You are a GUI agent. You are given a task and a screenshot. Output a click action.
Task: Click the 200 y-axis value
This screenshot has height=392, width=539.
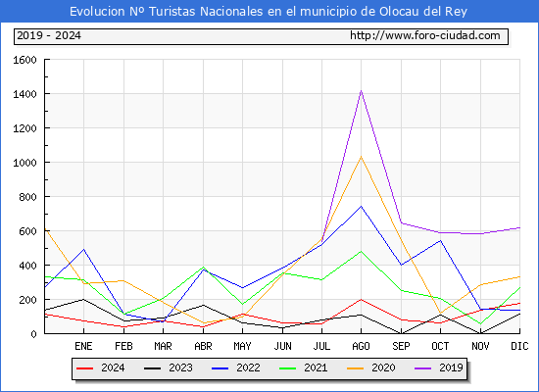pyautogui.click(x=27, y=300)
